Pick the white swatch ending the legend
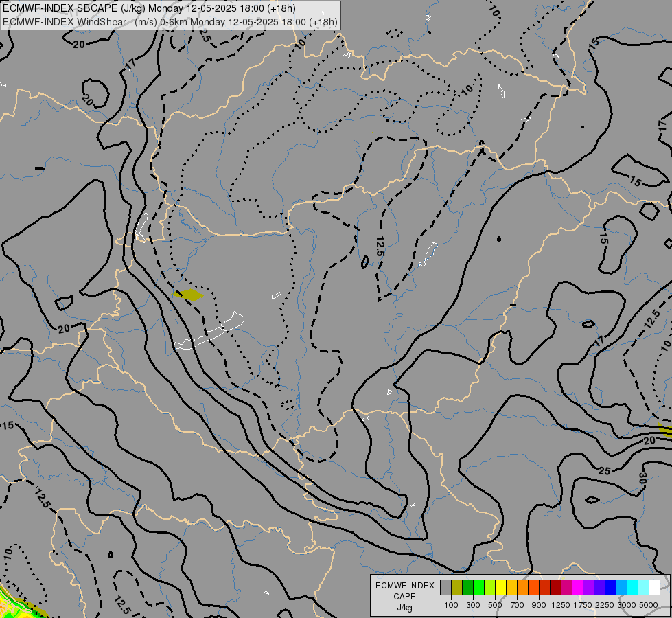The image size is (672, 618). coord(654,587)
